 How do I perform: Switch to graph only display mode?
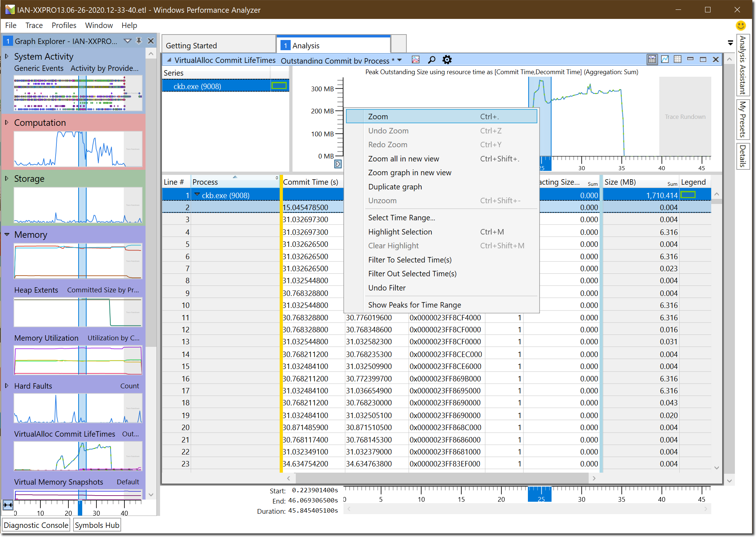click(665, 59)
